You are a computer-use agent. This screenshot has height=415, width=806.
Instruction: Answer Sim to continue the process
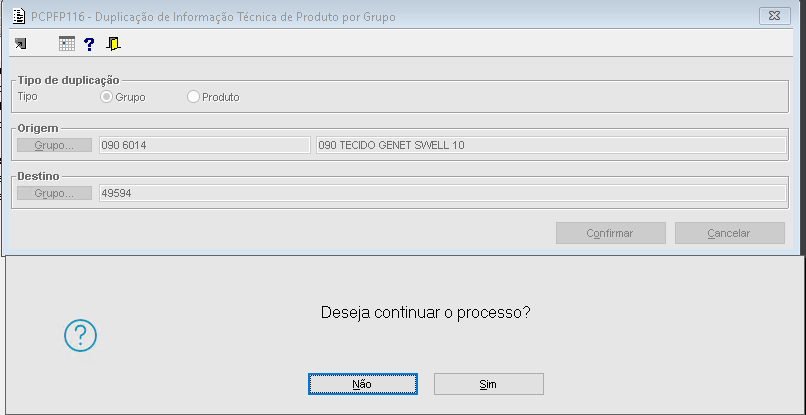pyautogui.click(x=488, y=384)
